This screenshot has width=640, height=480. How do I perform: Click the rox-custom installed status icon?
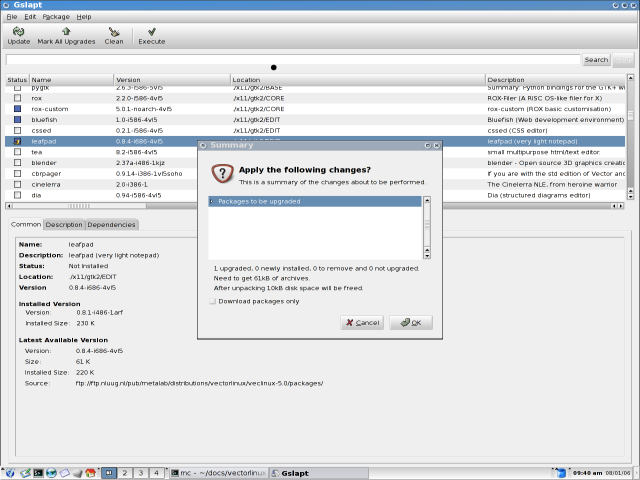[x=17, y=109]
